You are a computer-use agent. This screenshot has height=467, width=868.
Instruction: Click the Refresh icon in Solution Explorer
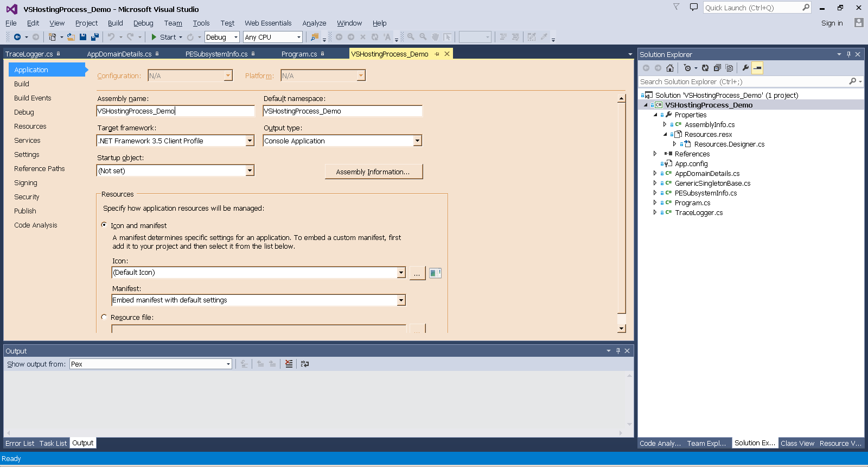[x=705, y=68]
